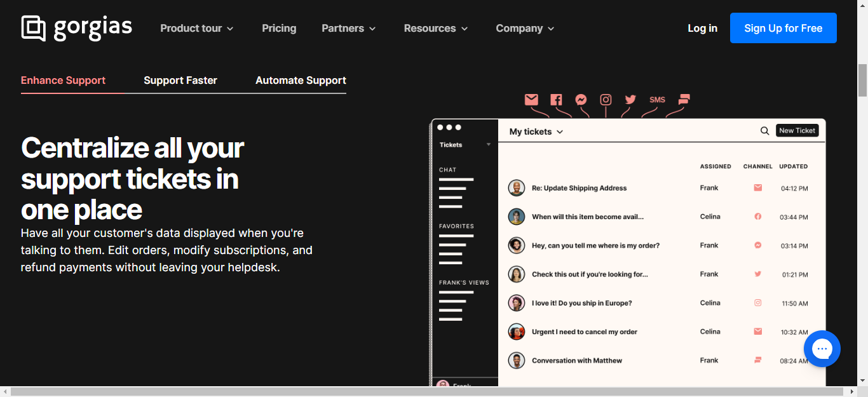The width and height of the screenshot is (868, 397).
Task: Click the email icon in the 10:32 AM row
Action: click(x=757, y=332)
